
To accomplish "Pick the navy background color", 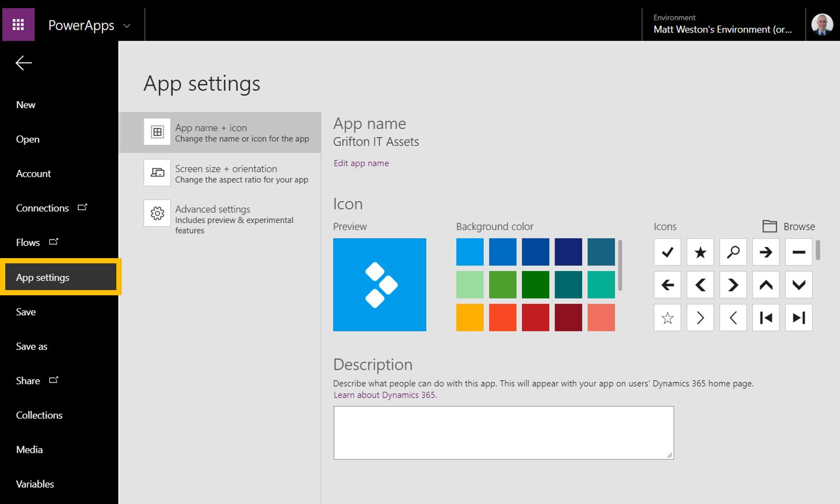I will tap(568, 252).
